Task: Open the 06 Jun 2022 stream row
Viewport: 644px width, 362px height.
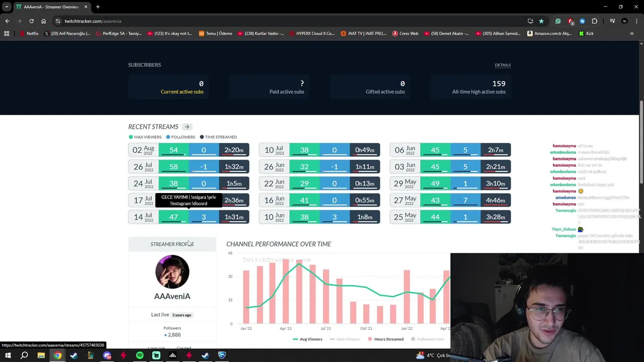Action: click(x=450, y=150)
